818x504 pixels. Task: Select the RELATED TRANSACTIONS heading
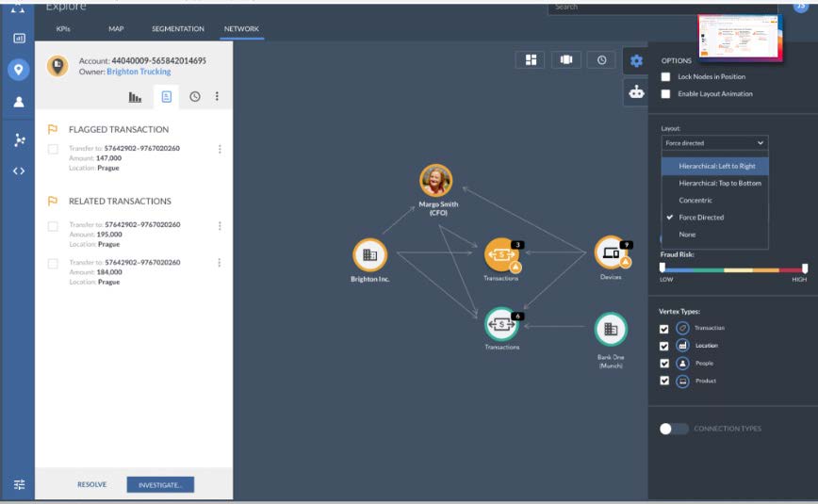(120, 202)
